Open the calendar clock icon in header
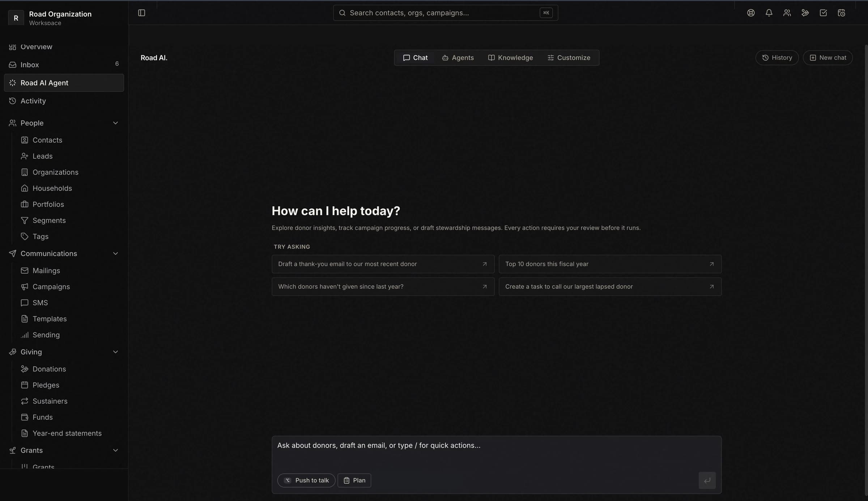The width and height of the screenshot is (868, 501). click(841, 13)
